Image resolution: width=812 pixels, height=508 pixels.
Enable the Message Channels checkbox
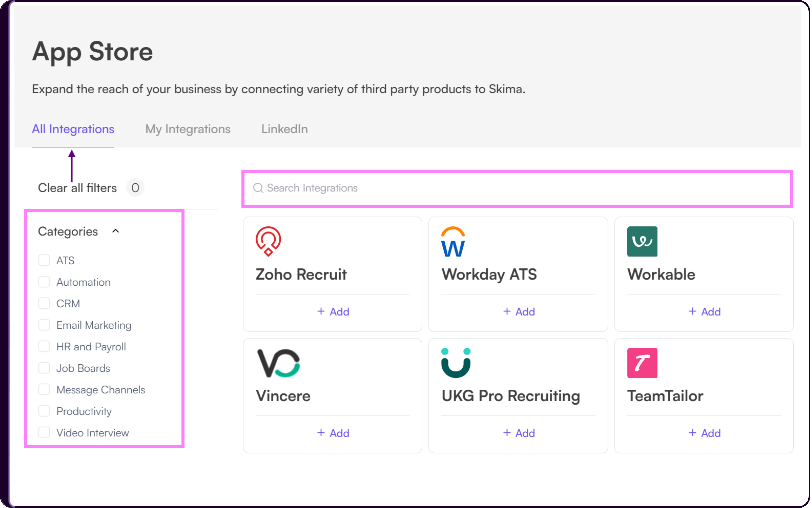(x=44, y=389)
